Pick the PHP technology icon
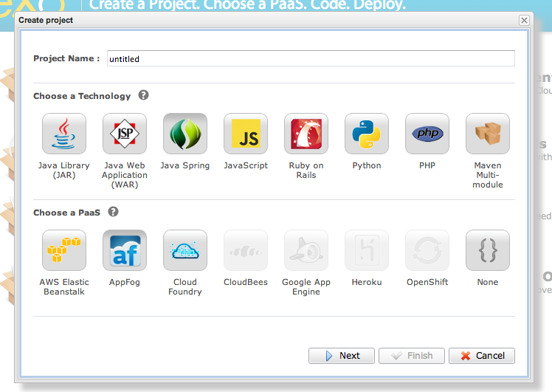Screen dimensions: 552x392 427,134
